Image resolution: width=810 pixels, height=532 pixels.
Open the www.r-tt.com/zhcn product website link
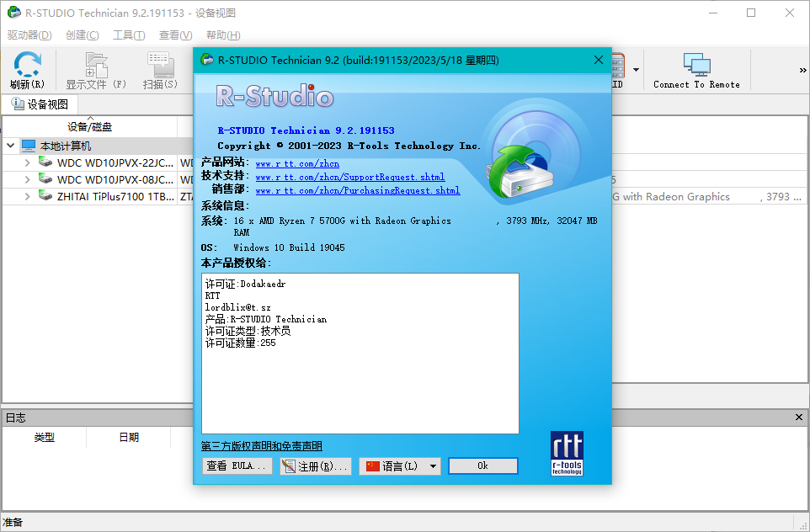pos(297,164)
